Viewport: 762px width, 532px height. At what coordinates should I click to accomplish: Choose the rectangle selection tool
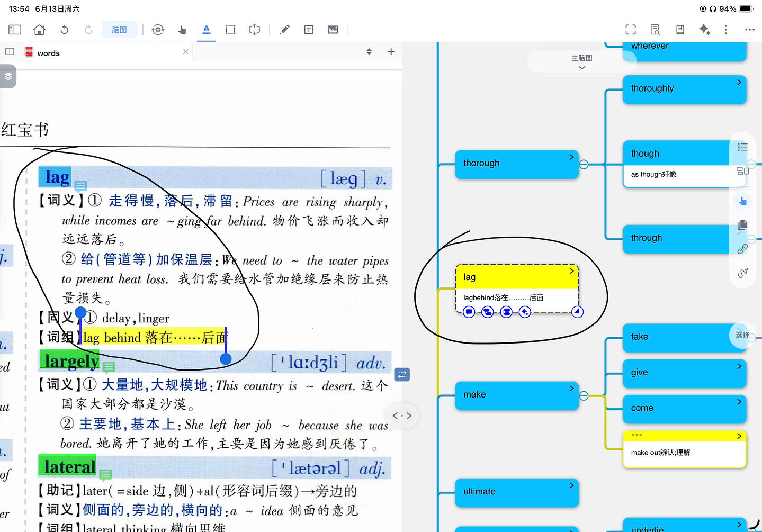point(230,30)
